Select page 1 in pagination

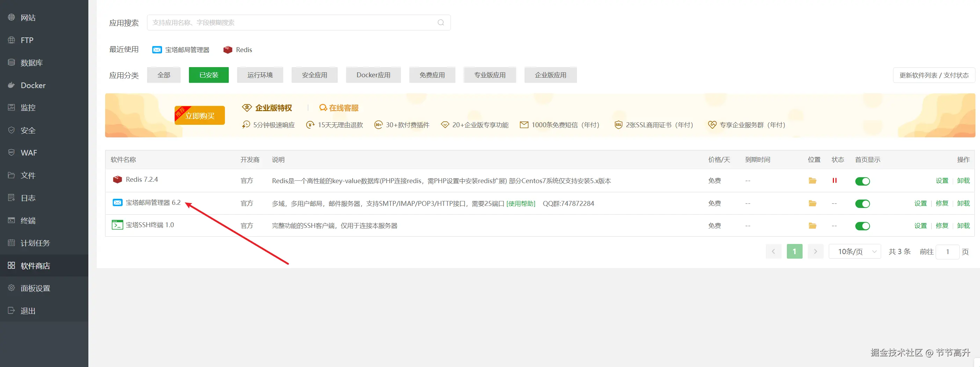coord(794,251)
